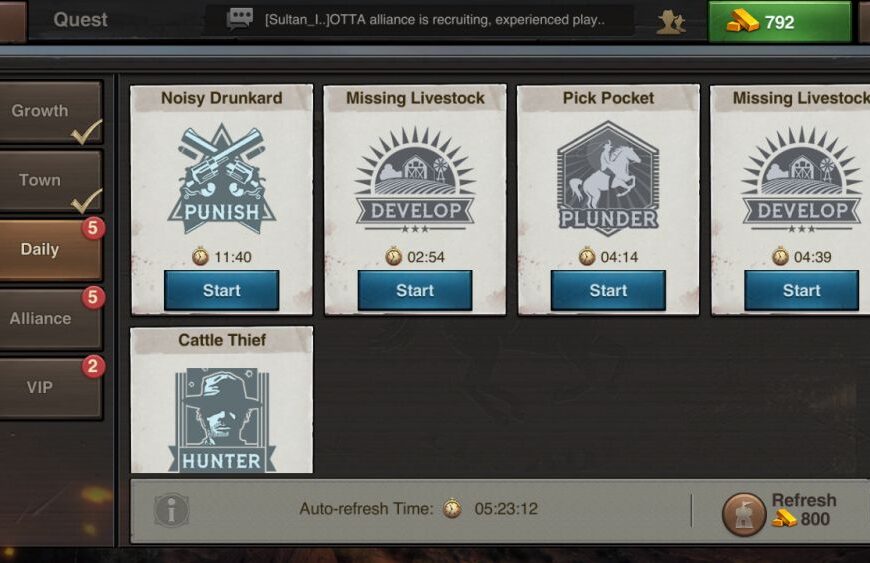
Task: Open the sheriff silhouette icon
Action: point(671,22)
